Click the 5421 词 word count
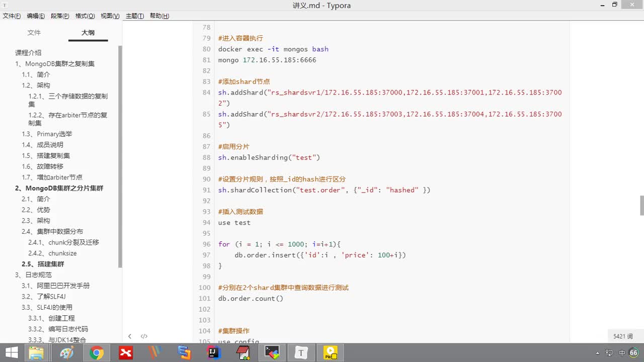This screenshot has width=644, height=362. coord(623,336)
